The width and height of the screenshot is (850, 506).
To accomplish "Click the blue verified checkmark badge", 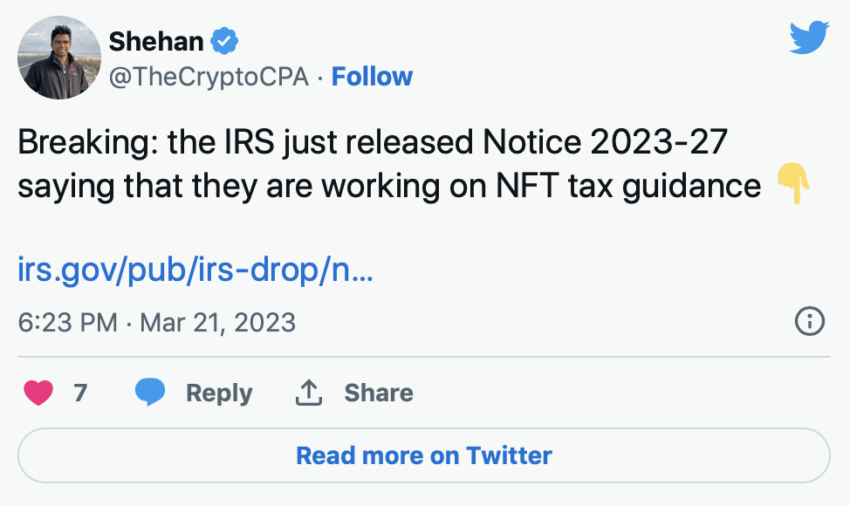I will pos(227,41).
